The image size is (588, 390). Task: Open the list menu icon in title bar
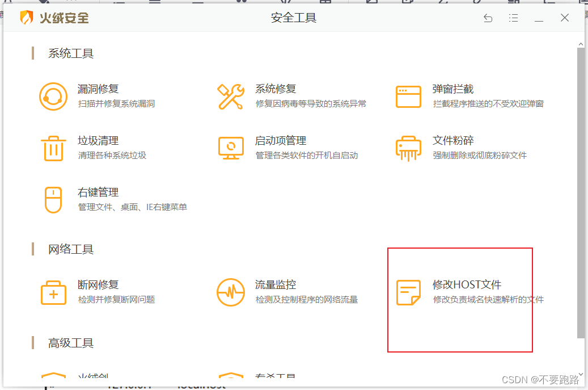(513, 18)
